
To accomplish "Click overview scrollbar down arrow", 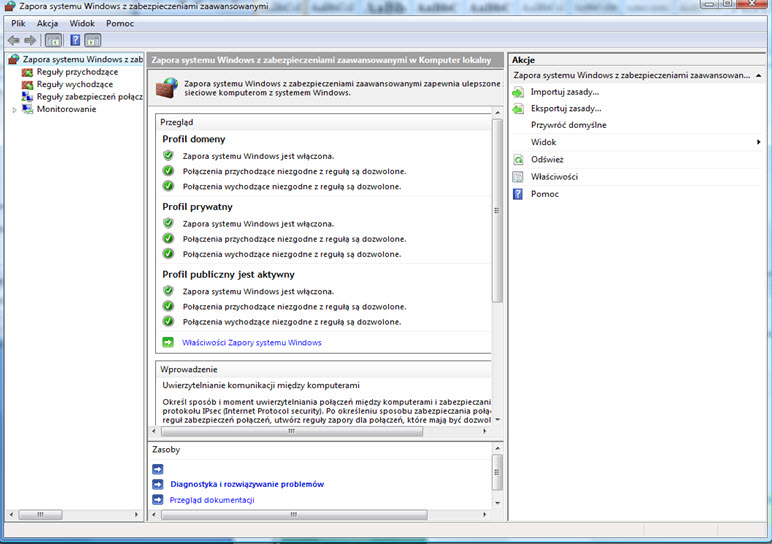I will 498,419.
